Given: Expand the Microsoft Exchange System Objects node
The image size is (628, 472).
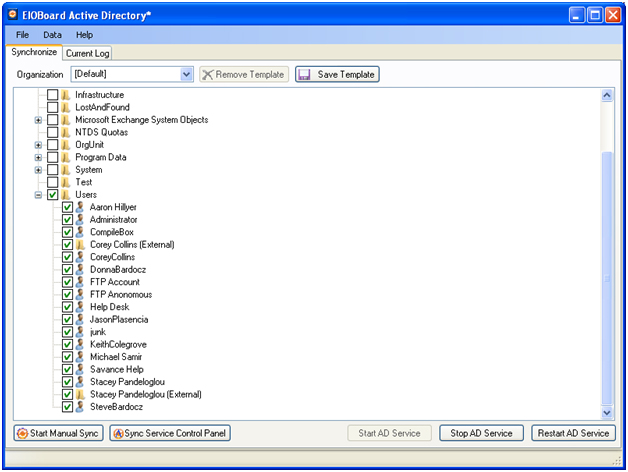Looking at the screenshot, I should [x=38, y=120].
